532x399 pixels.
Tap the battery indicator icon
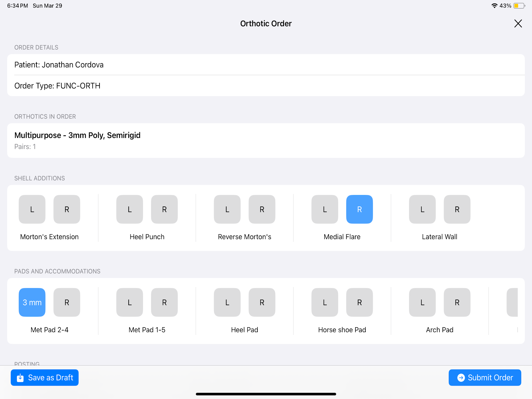tap(519, 6)
